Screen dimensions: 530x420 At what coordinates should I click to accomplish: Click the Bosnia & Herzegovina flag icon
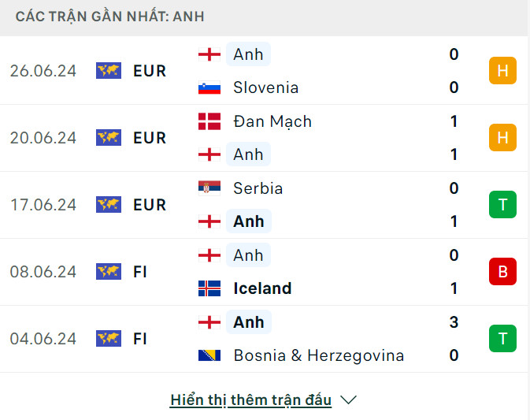[x=209, y=355]
